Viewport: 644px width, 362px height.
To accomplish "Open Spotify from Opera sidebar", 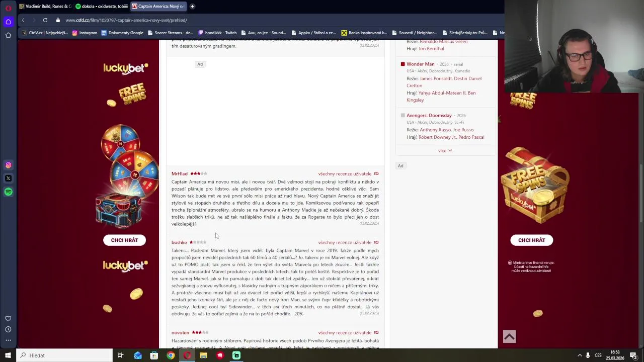I will click(8, 192).
